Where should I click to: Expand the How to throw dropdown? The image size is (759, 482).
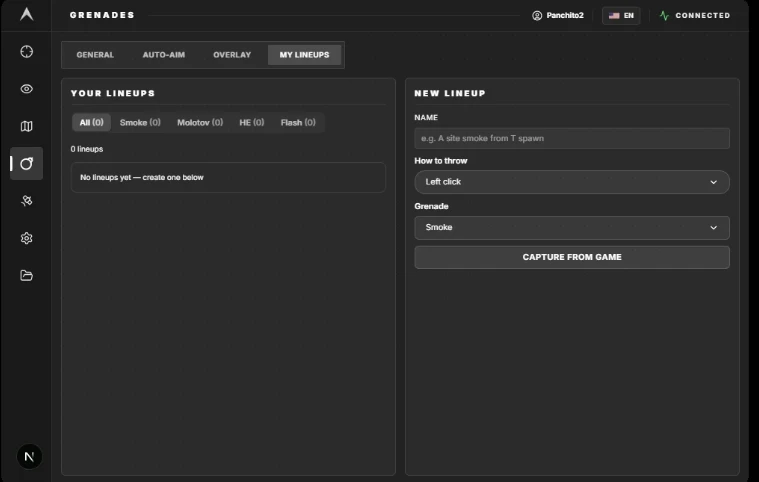[572, 182]
